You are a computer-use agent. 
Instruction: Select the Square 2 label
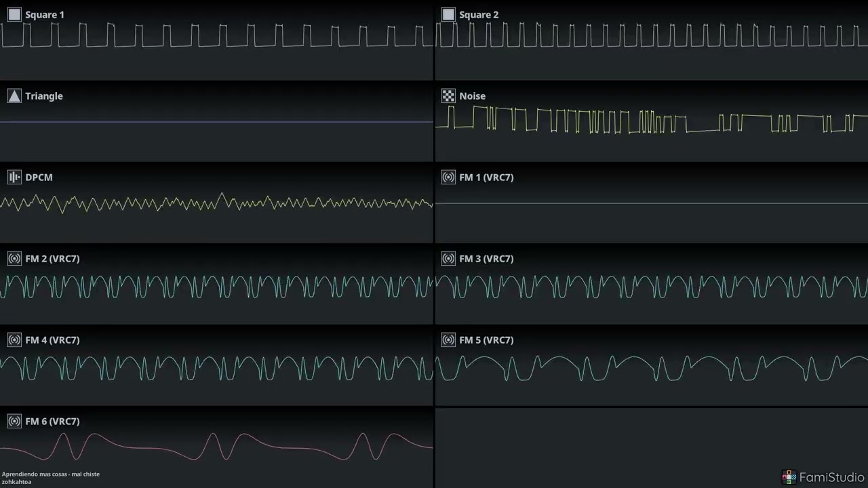(479, 14)
